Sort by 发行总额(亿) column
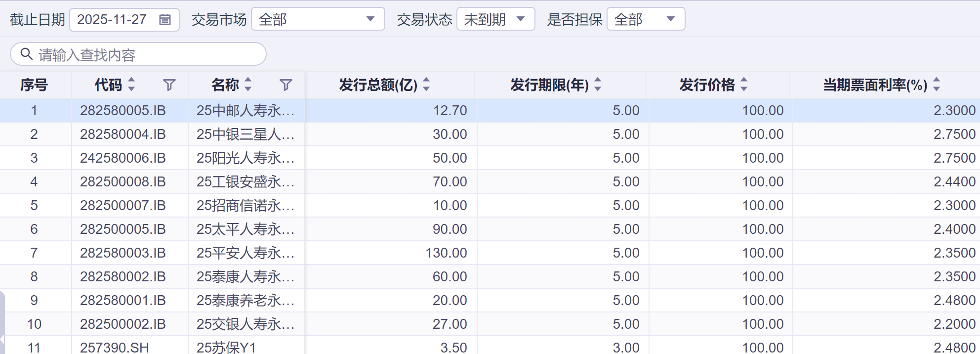980x354 pixels. (x=426, y=85)
